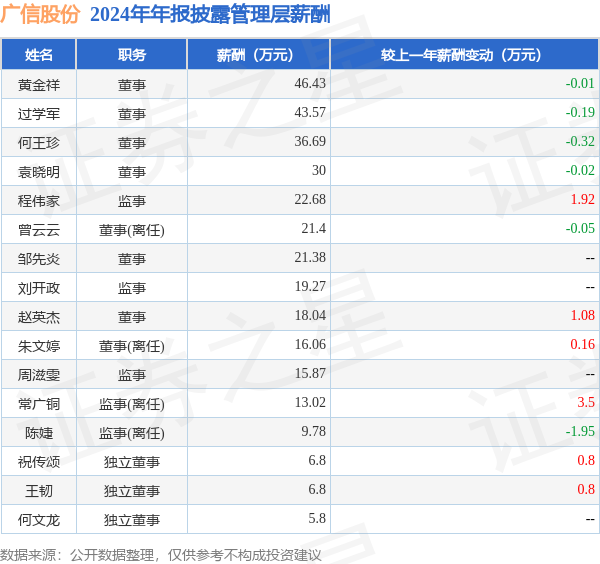Click the 较上一年薪酬变动 column header

pyautogui.click(x=465, y=55)
